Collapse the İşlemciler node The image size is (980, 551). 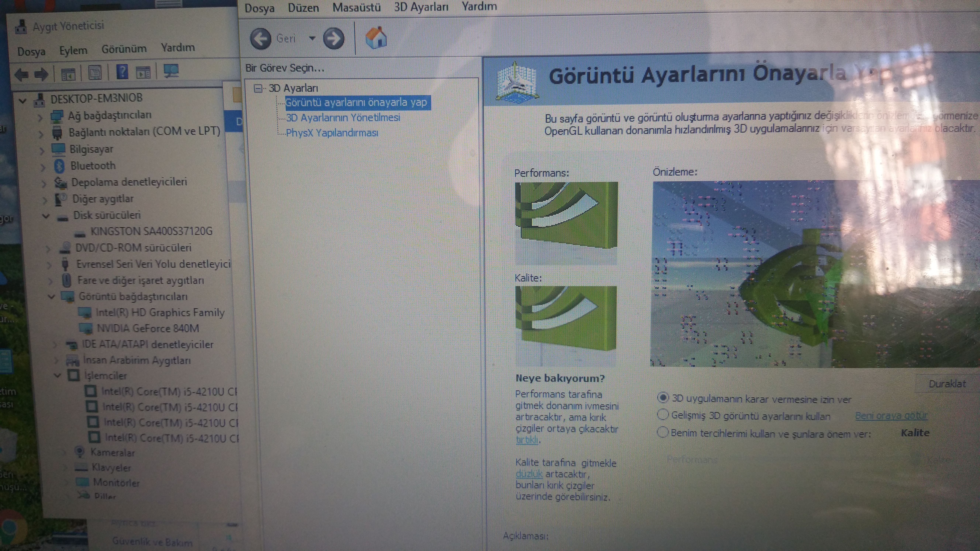pyautogui.click(x=57, y=376)
